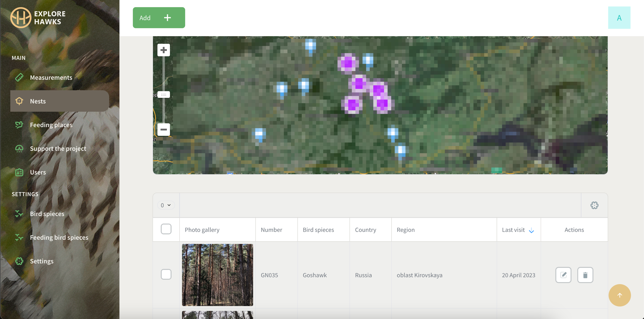The width and height of the screenshot is (644, 319).
Task: Click the Explore Hawks logo
Action: coord(38,17)
